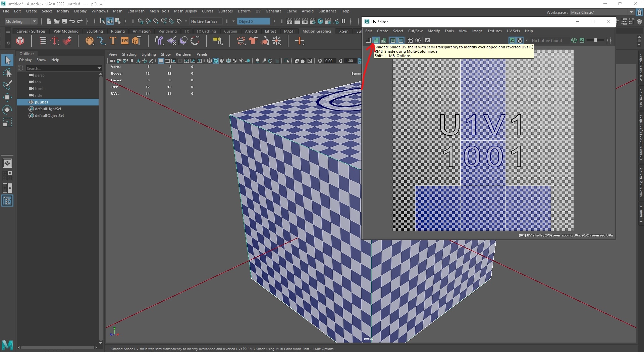644x352 pixels.
Task: Create a Type object using the shelf
Action: pyautogui.click(x=113, y=41)
